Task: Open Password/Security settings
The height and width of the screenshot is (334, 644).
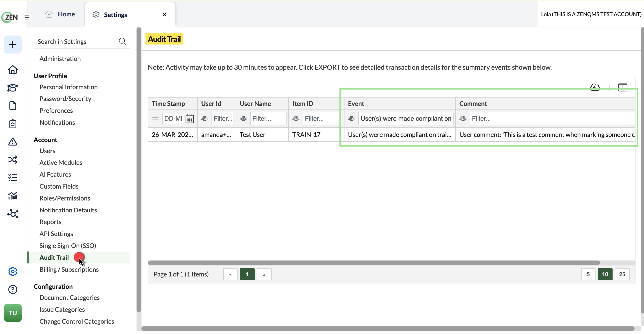Action: click(x=65, y=99)
